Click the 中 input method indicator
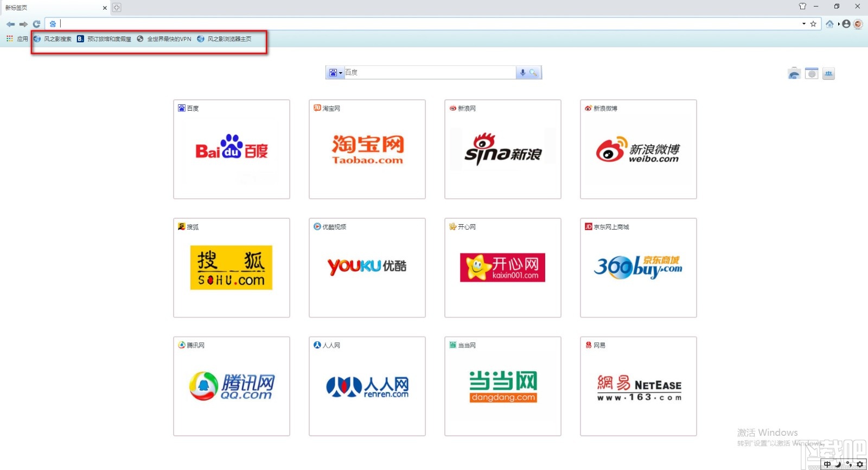868x470 pixels. pyautogui.click(x=827, y=465)
